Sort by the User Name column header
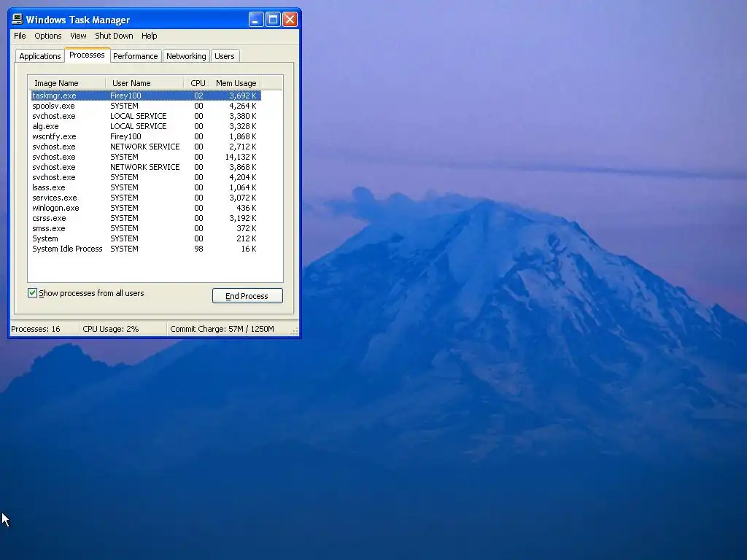 [144, 83]
